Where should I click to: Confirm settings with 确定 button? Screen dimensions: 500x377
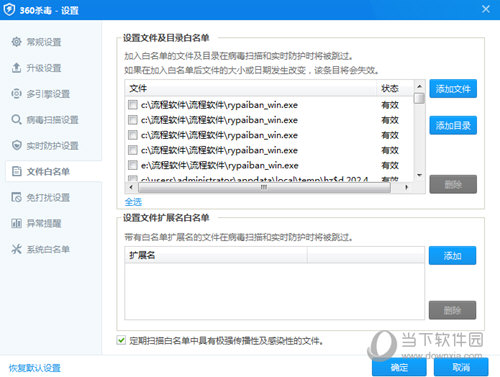point(399,367)
